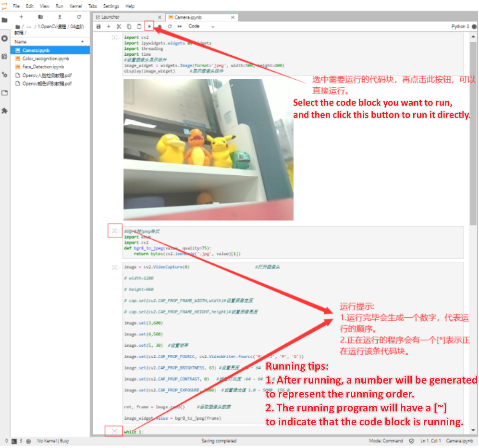Run the selected cell

coord(149,26)
